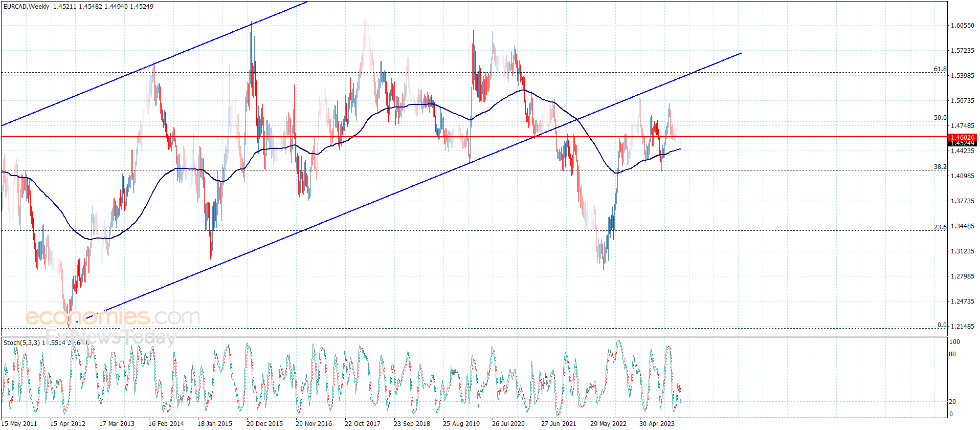Image resolution: width=980 pixels, height=430 pixels.
Task: Click the 1.50735 price axis value
Action: point(962,101)
